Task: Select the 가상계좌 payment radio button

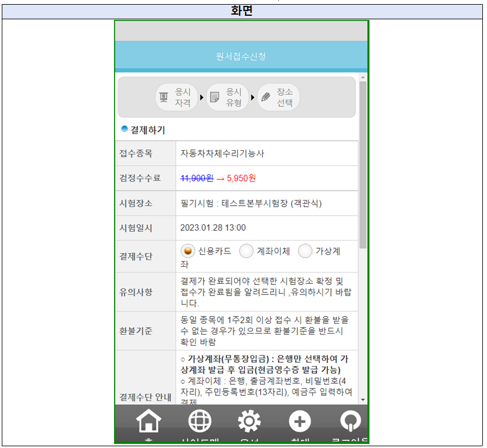Action: (x=305, y=251)
